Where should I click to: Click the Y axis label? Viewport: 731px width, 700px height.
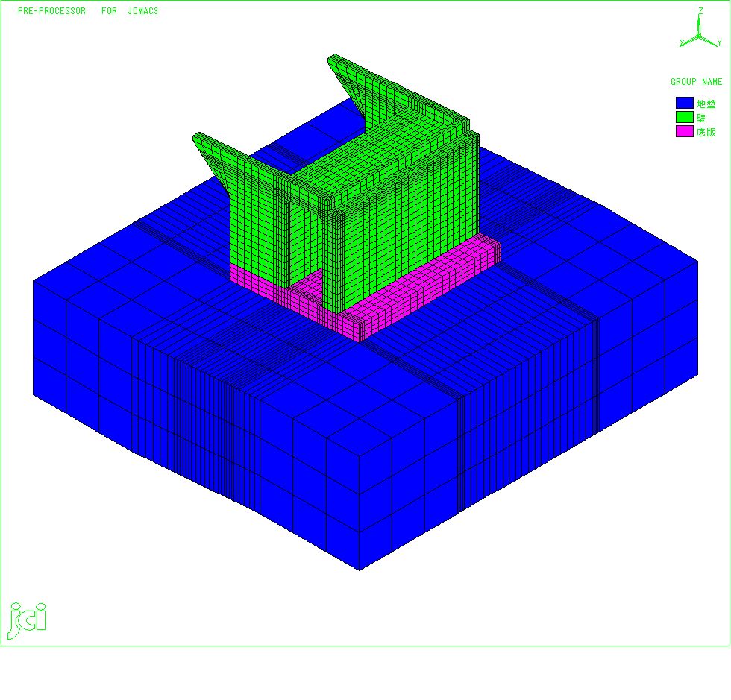tap(719, 43)
